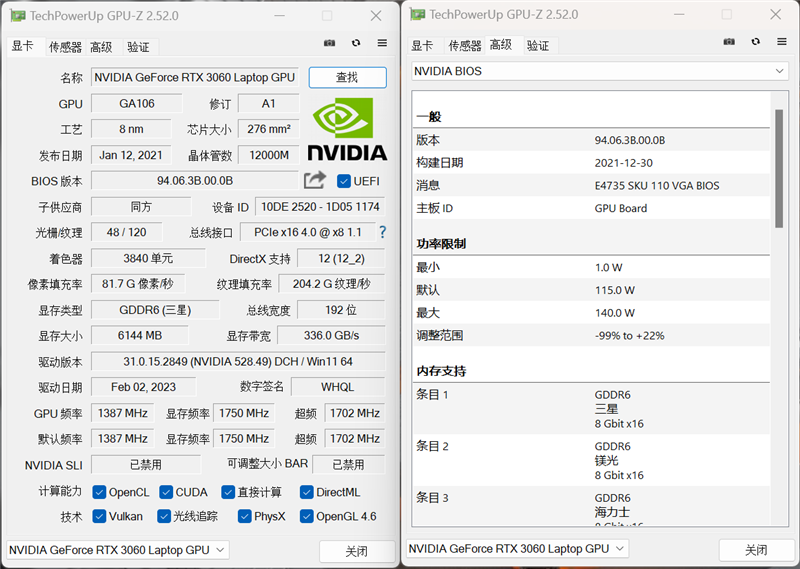
Task: Toggle the Vulkan checkbox
Action: tap(99, 516)
